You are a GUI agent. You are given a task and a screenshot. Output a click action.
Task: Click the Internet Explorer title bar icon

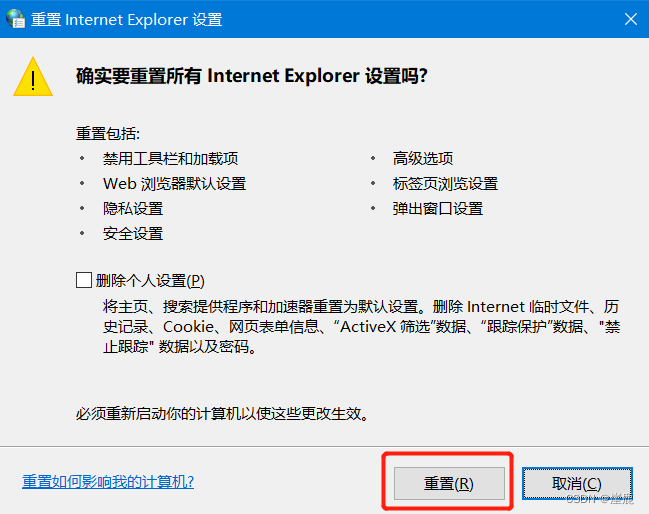click(x=16, y=19)
